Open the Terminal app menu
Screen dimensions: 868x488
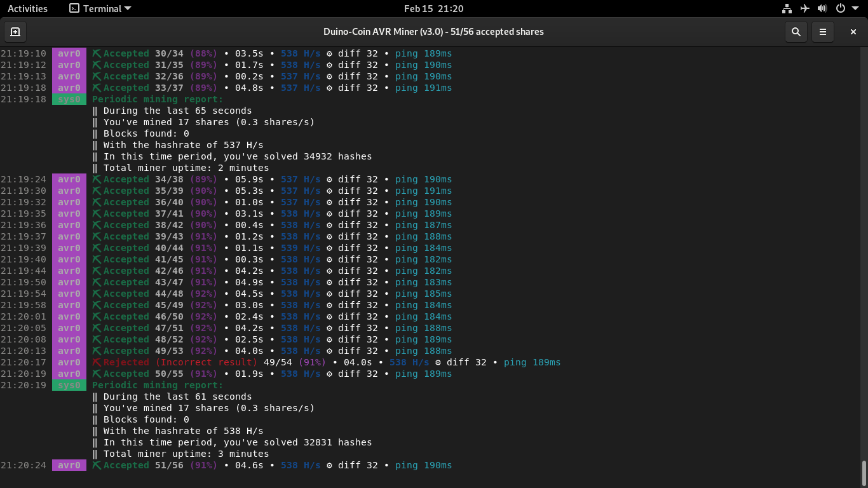tap(100, 8)
